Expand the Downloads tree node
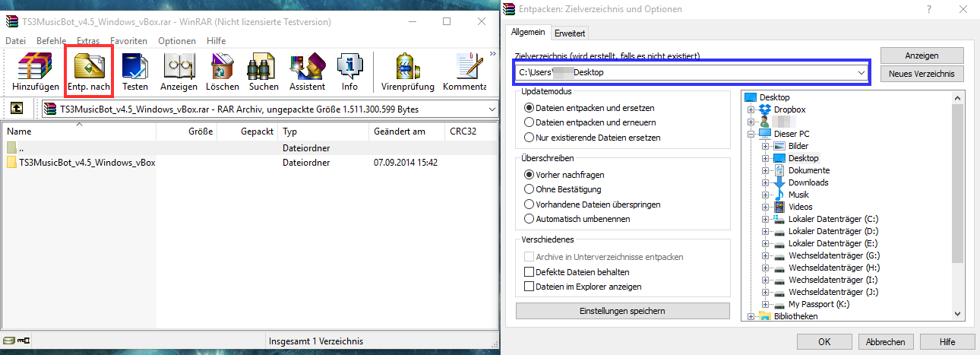The height and width of the screenshot is (355, 980). [766, 182]
